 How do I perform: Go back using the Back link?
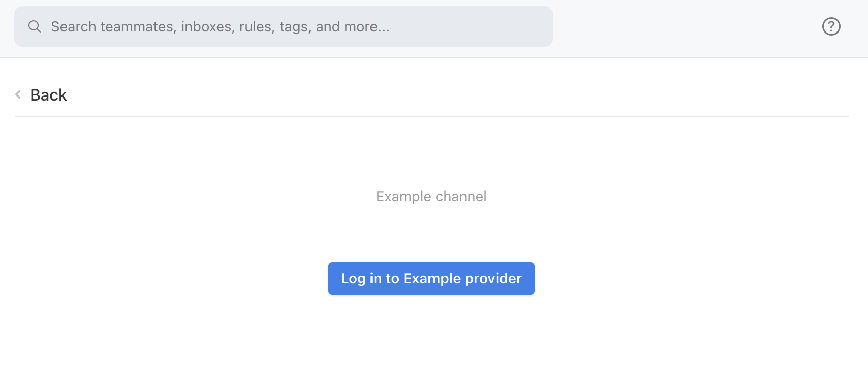[x=48, y=95]
